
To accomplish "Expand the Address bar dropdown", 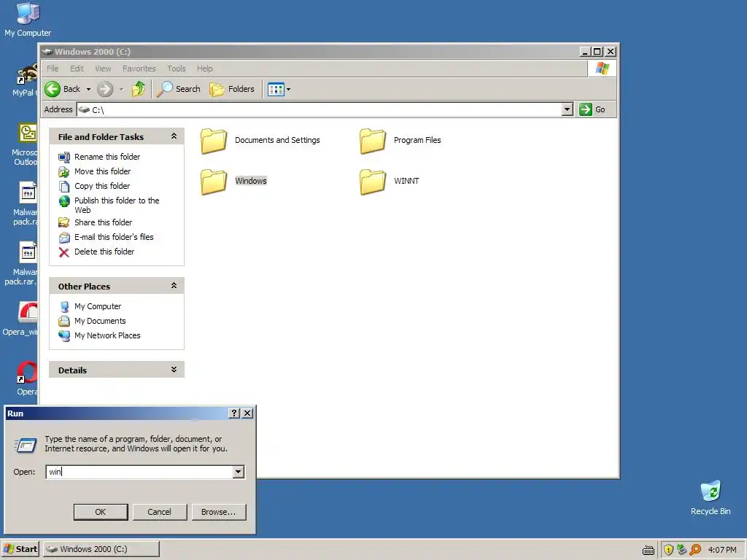I will 567,109.
